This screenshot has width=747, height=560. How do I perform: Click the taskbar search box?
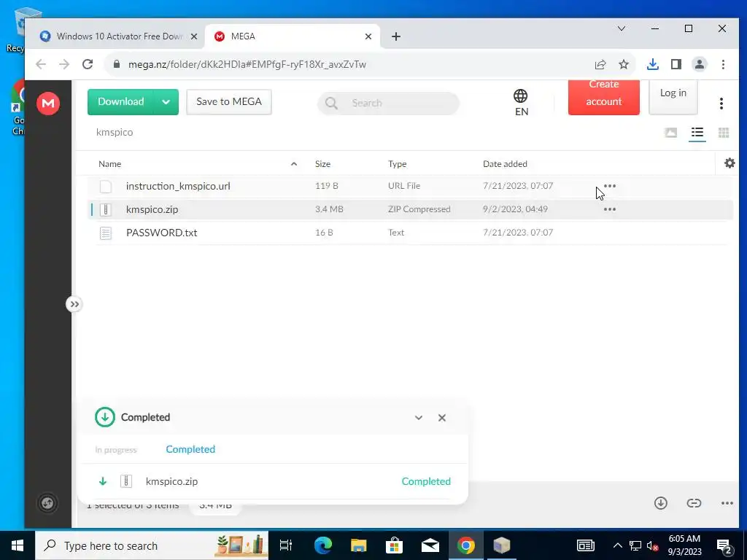coord(152,545)
